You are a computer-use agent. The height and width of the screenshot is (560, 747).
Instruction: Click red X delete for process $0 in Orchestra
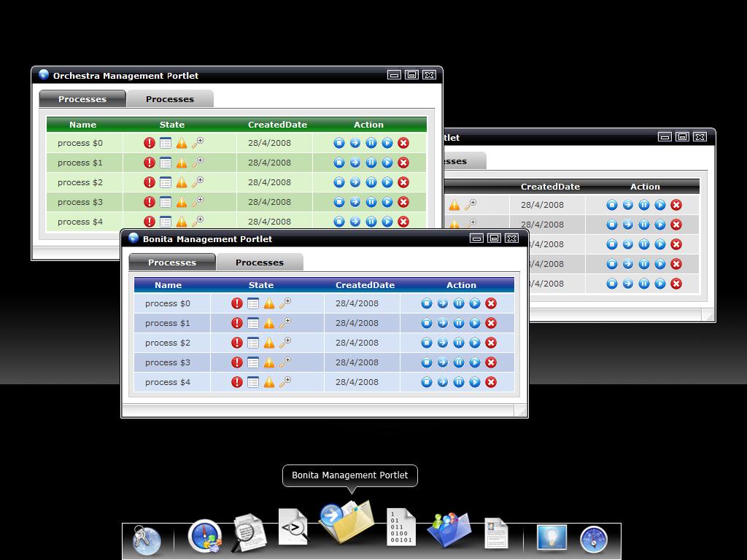tap(403, 143)
